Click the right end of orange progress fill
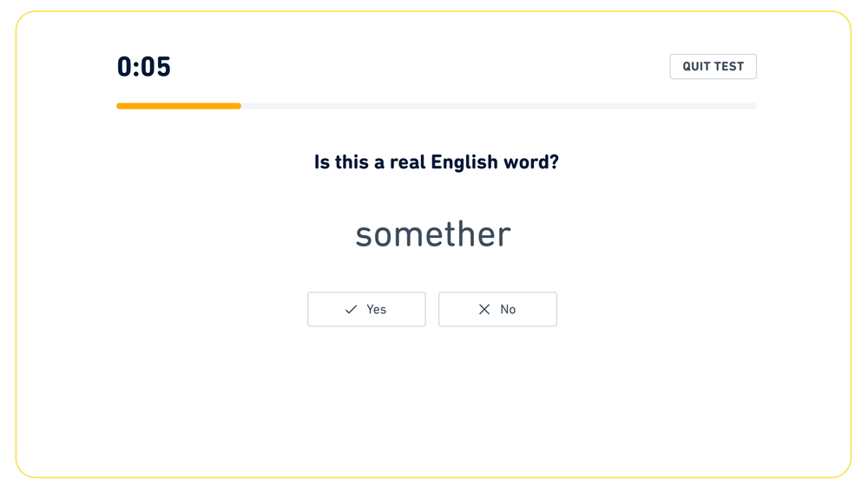Viewport: 868px width, 493px height. coord(239,106)
